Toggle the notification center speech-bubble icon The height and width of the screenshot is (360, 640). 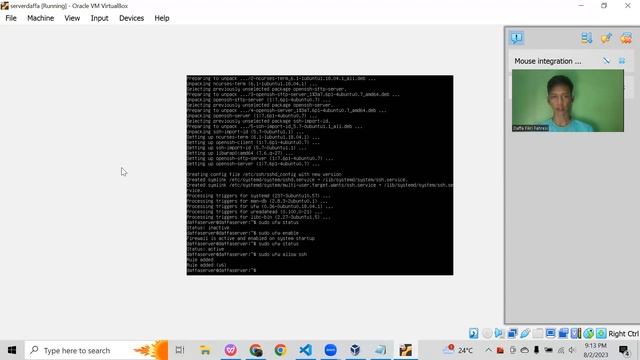[517, 38]
